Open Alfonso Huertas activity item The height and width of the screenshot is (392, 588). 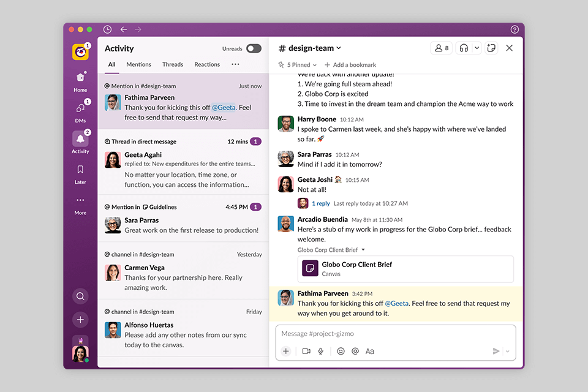183,328
